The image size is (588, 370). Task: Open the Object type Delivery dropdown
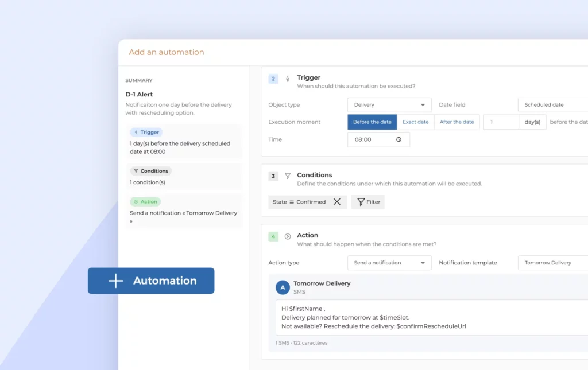(x=389, y=105)
